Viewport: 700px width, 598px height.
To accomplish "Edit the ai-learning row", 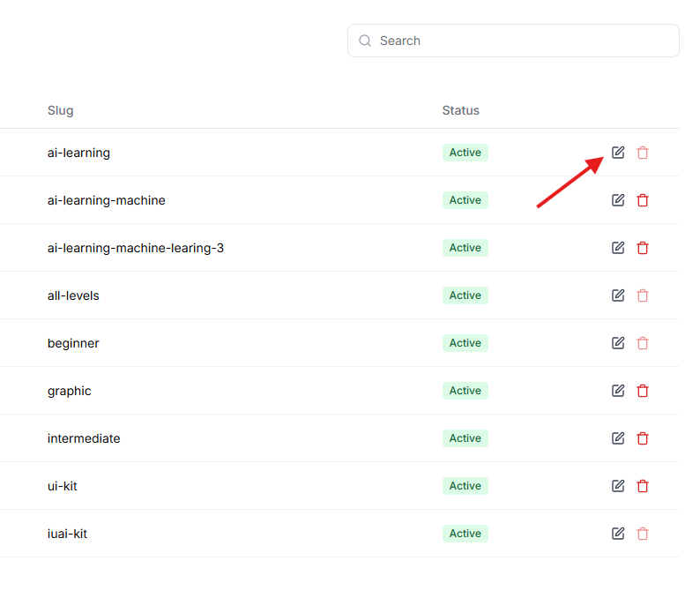I will pyautogui.click(x=618, y=153).
